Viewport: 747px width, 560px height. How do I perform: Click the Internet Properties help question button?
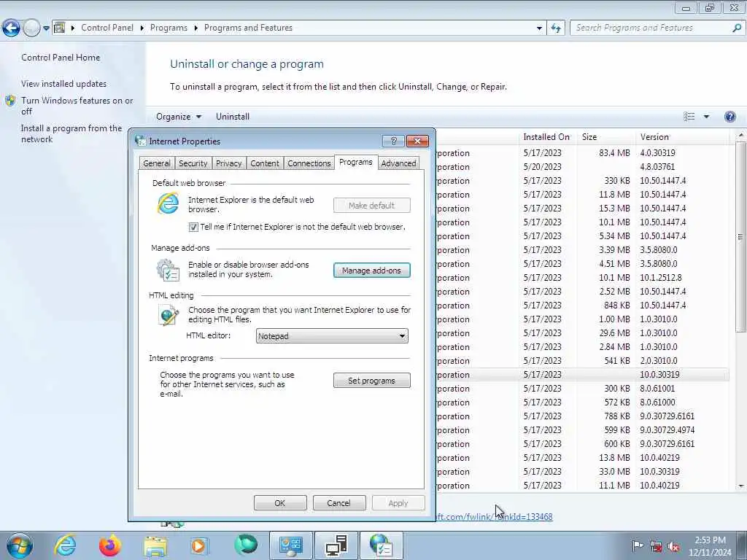click(x=393, y=141)
